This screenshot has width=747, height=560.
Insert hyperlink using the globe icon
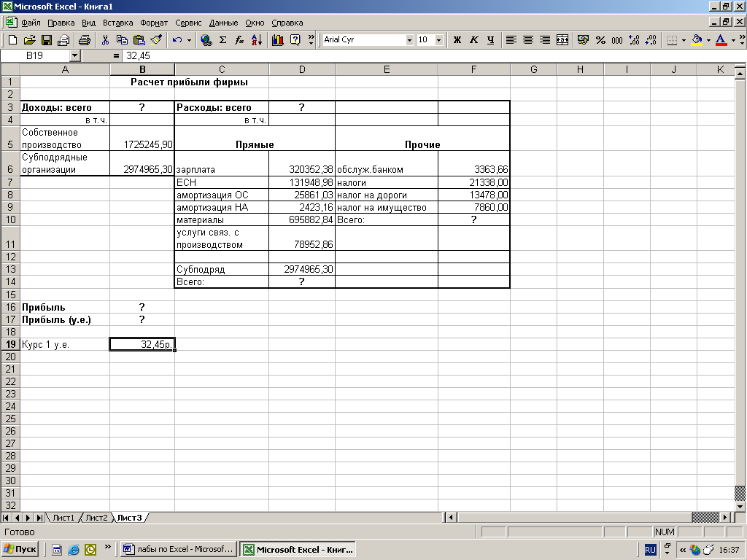(206, 40)
